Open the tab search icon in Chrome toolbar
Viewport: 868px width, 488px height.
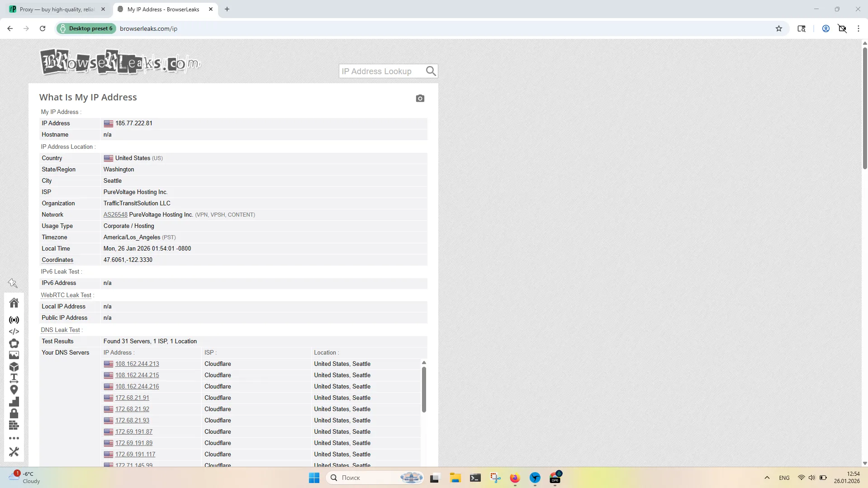[x=802, y=28]
